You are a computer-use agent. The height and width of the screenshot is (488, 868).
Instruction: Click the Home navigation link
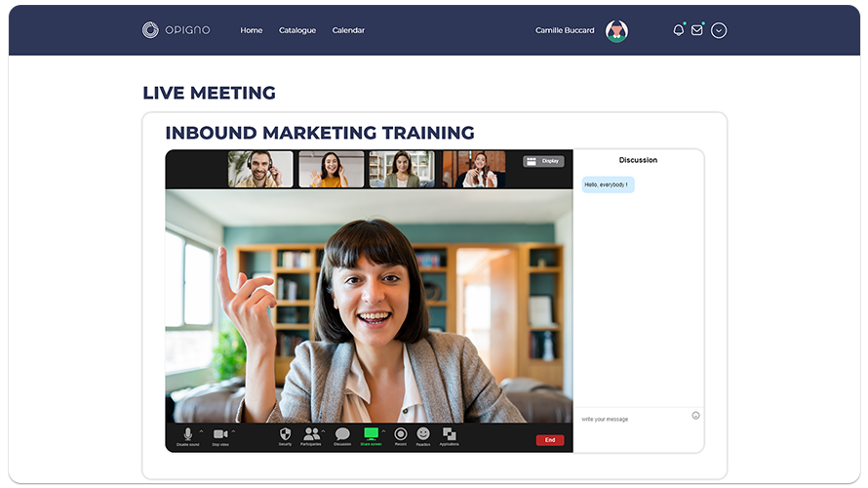point(252,30)
